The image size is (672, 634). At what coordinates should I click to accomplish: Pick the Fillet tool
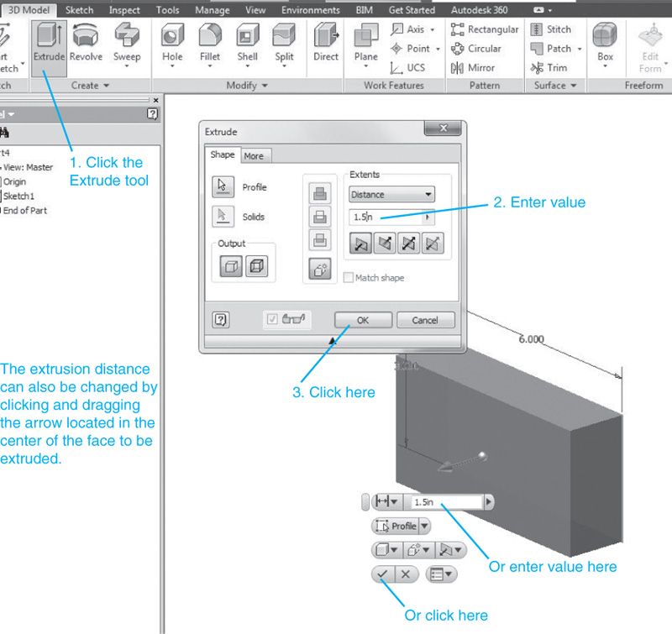(x=209, y=45)
